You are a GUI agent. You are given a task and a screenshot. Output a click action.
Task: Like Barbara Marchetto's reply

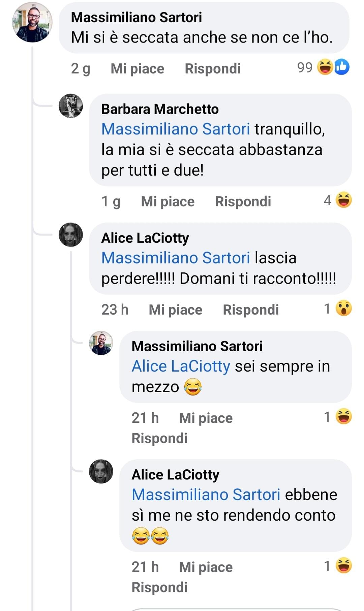tap(168, 202)
